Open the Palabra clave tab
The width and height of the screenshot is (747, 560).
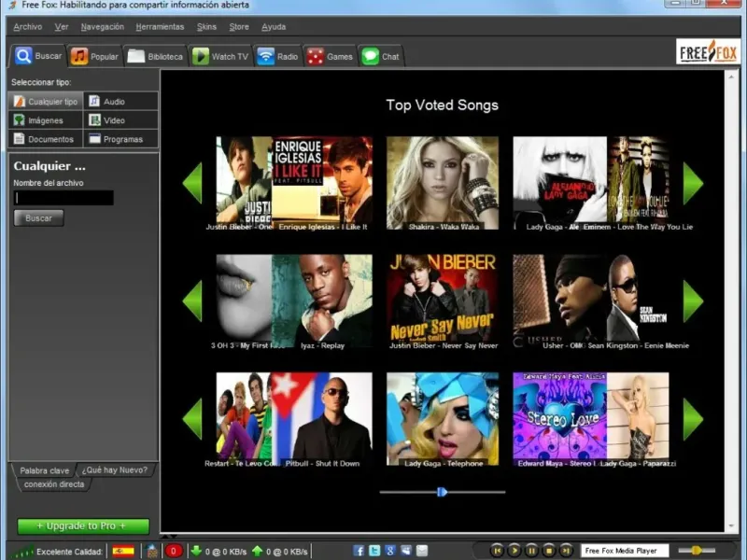[44, 470]
